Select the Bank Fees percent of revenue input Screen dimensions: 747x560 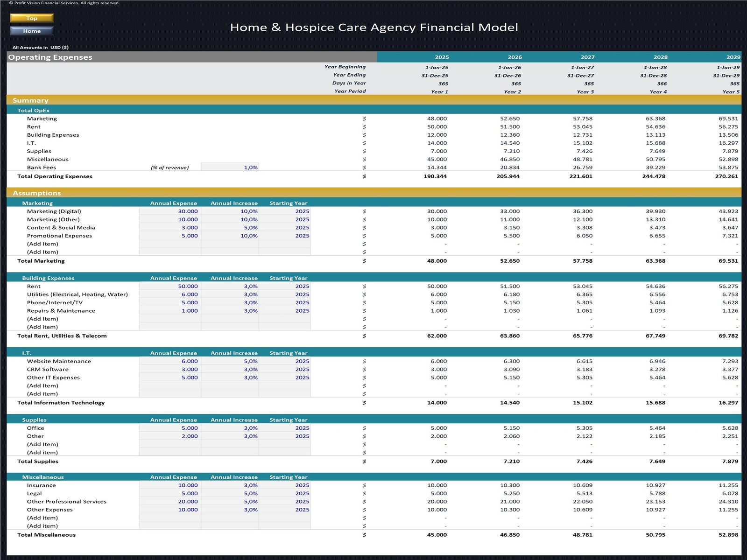coord(230,167)
